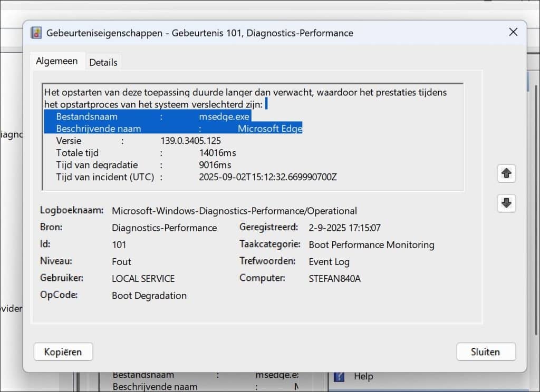The image size is (540, 392).
Task: Click the Gebruiker value LOCAL SERVICE
Action: point(143,278)
